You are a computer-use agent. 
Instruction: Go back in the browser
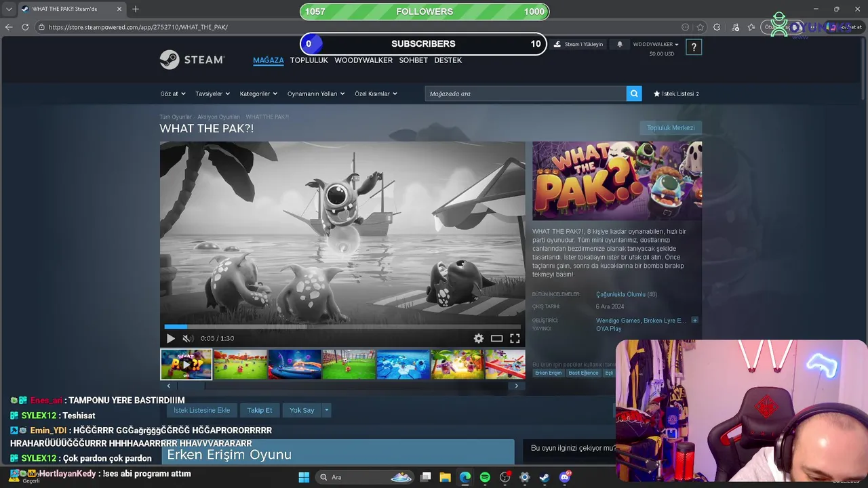coord(9,27)
